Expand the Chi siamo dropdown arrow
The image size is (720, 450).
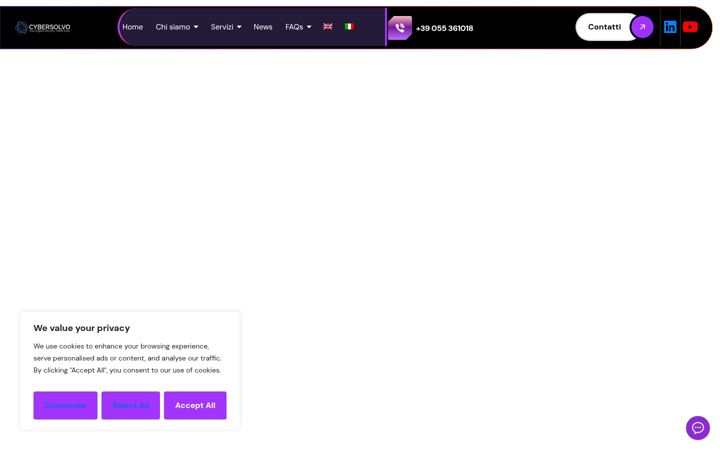[196, 27]
